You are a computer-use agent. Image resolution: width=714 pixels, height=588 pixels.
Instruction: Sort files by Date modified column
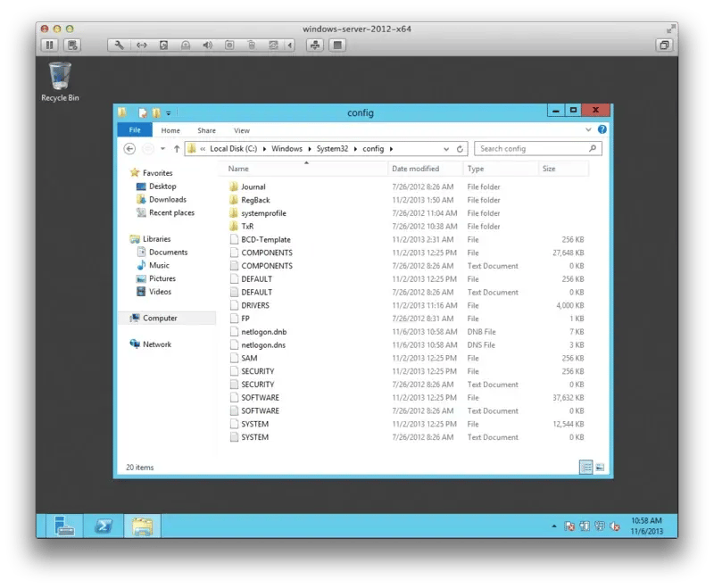coord(416,169)
